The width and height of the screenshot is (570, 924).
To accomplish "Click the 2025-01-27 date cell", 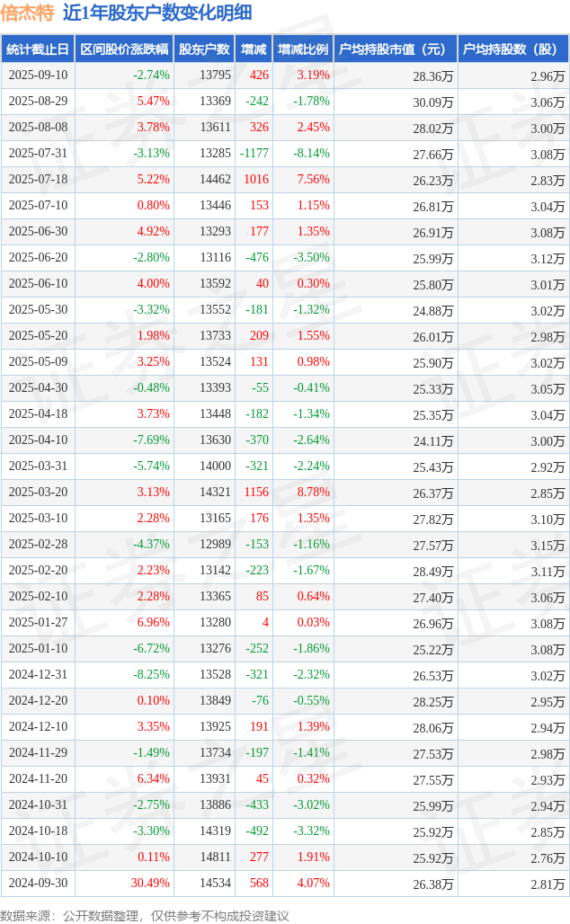I will click(39, 622).
